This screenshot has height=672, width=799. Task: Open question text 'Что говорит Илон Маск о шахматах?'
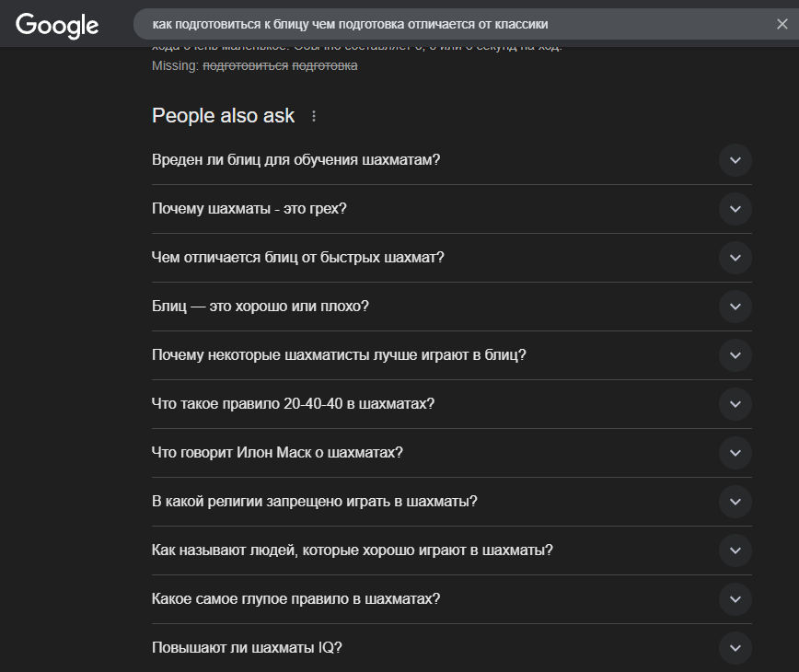277,453
